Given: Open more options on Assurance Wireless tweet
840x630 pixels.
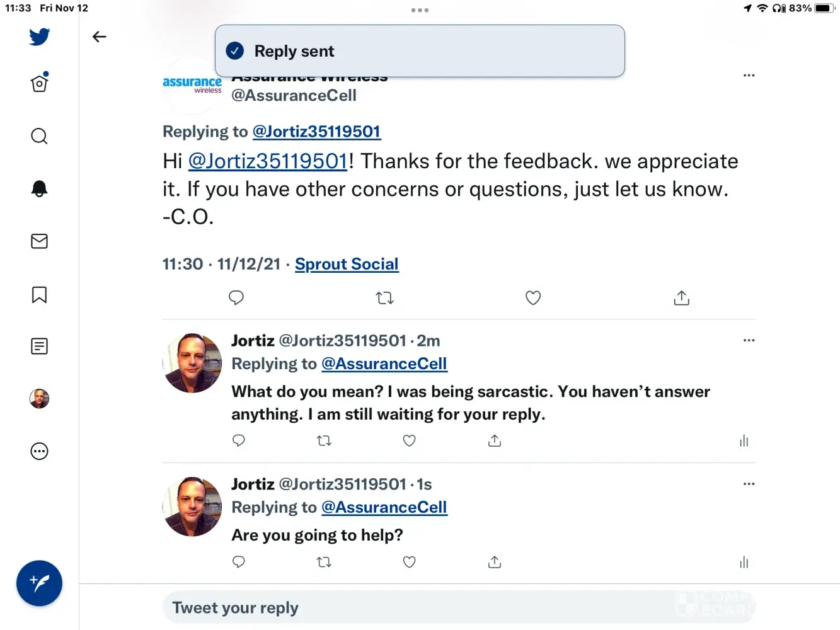Looking at the screenshot, I should coord(749,76).
